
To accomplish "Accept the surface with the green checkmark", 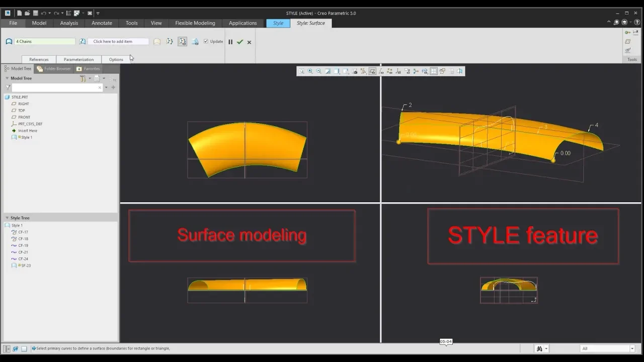I will 240,42.
